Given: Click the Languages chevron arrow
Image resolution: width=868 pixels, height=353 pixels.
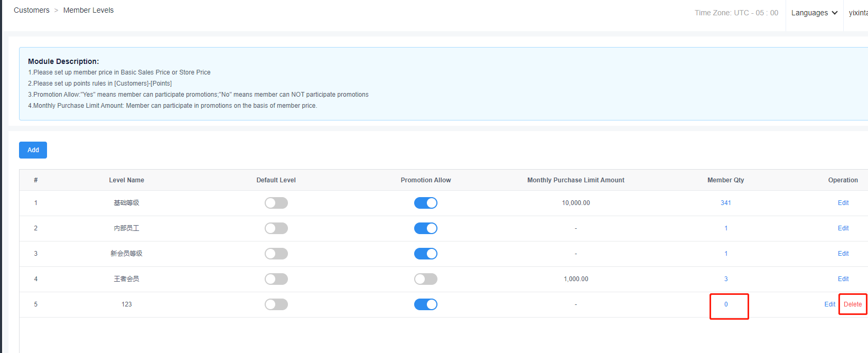Looking at the screenshot, I should pyautogui.click(x=835, y=13).
